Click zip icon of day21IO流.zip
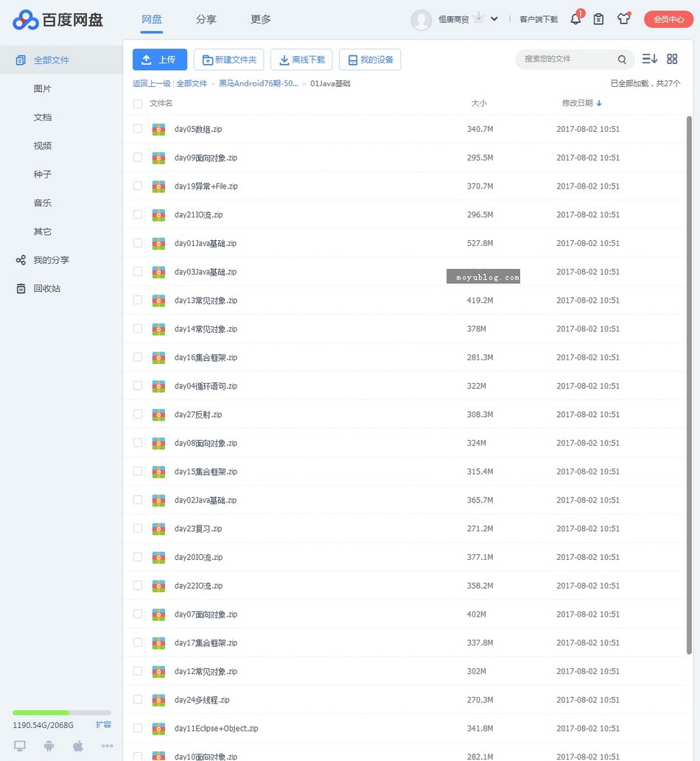 pyautogui.click(x=158, y=214)
